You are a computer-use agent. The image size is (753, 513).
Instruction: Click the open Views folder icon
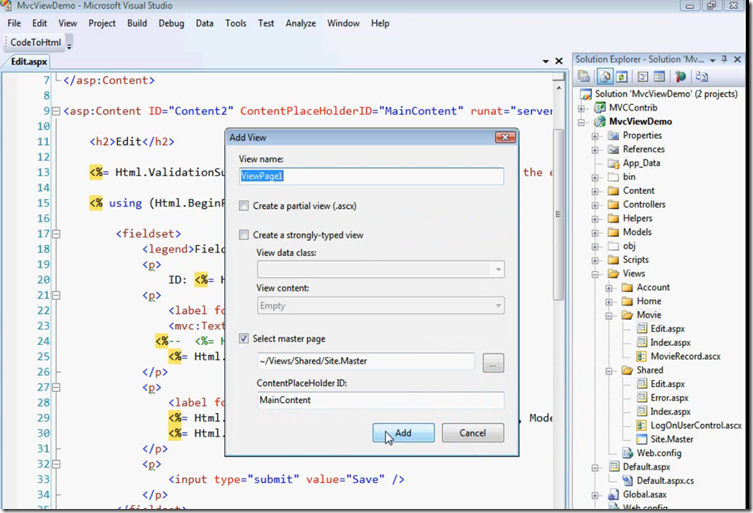[613, 274]
